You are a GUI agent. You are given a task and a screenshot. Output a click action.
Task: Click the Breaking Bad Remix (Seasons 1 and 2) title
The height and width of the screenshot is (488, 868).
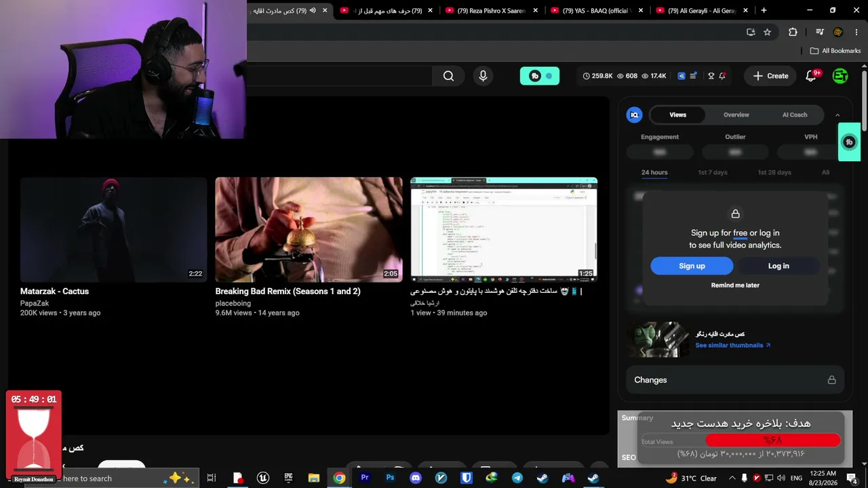288,291
